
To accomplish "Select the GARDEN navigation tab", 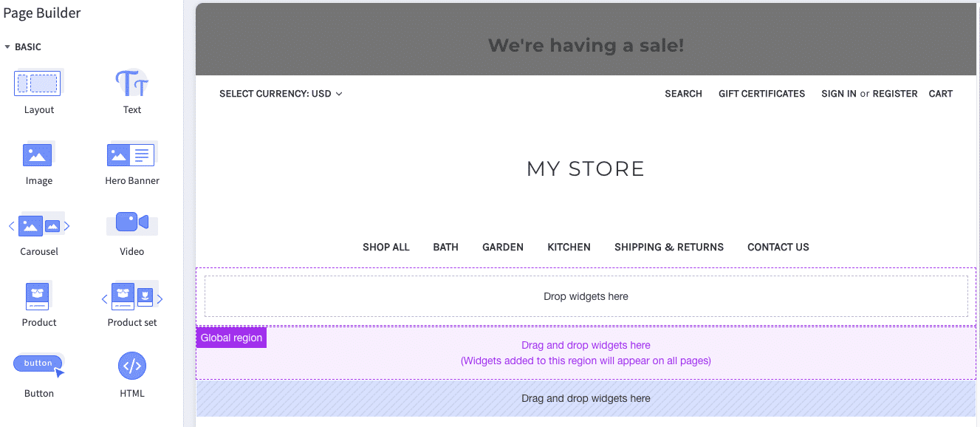I will [x=503, y=247].
